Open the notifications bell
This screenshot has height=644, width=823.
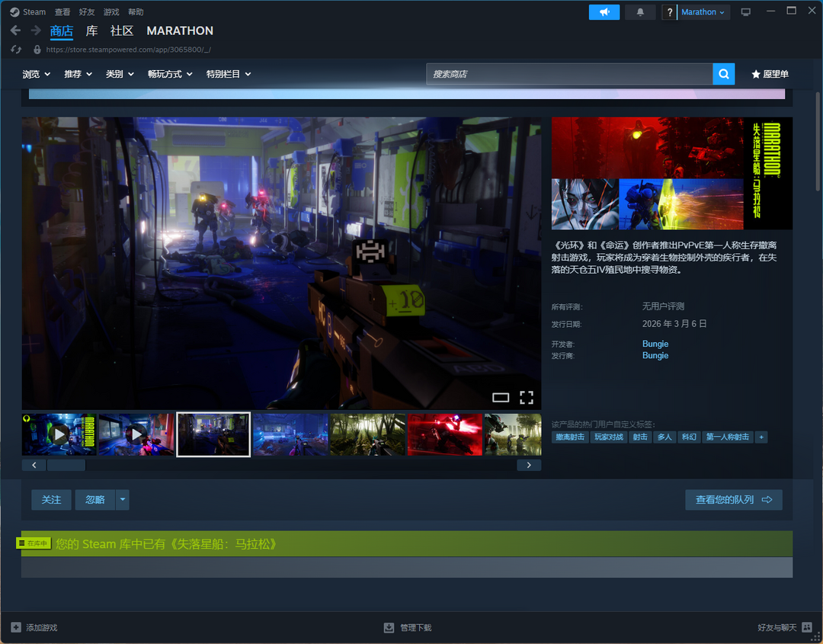coord(640,12)
